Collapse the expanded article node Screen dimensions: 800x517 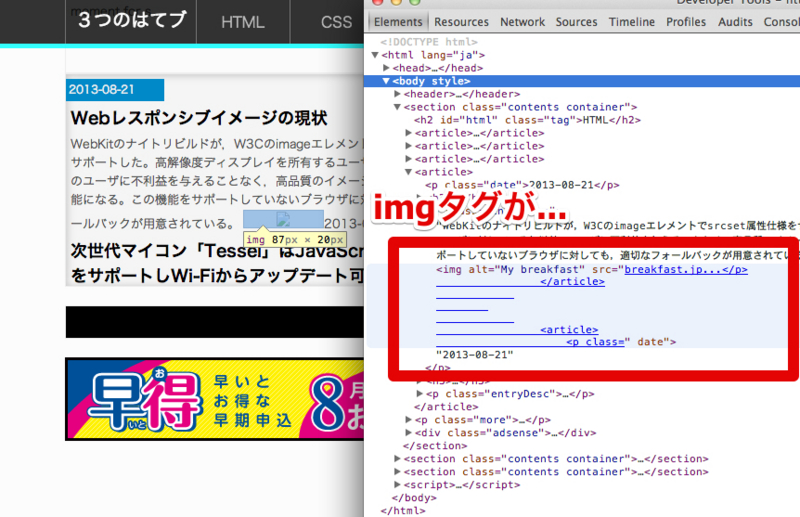(x=409, y=172)
